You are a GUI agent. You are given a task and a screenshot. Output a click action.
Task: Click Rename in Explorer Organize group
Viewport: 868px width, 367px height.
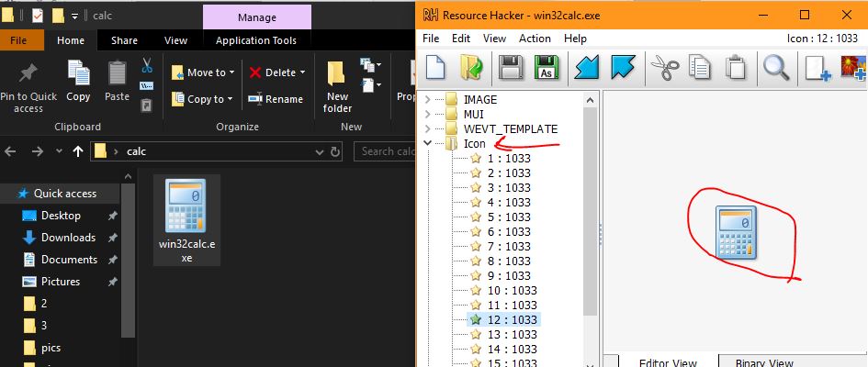(x=276, y=99)
